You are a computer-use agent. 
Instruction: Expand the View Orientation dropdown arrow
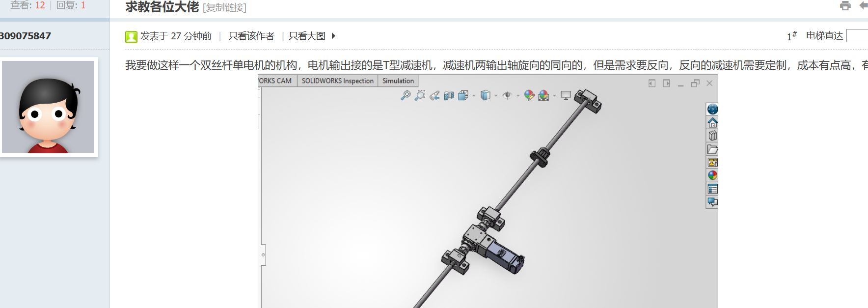click(474, 96)
